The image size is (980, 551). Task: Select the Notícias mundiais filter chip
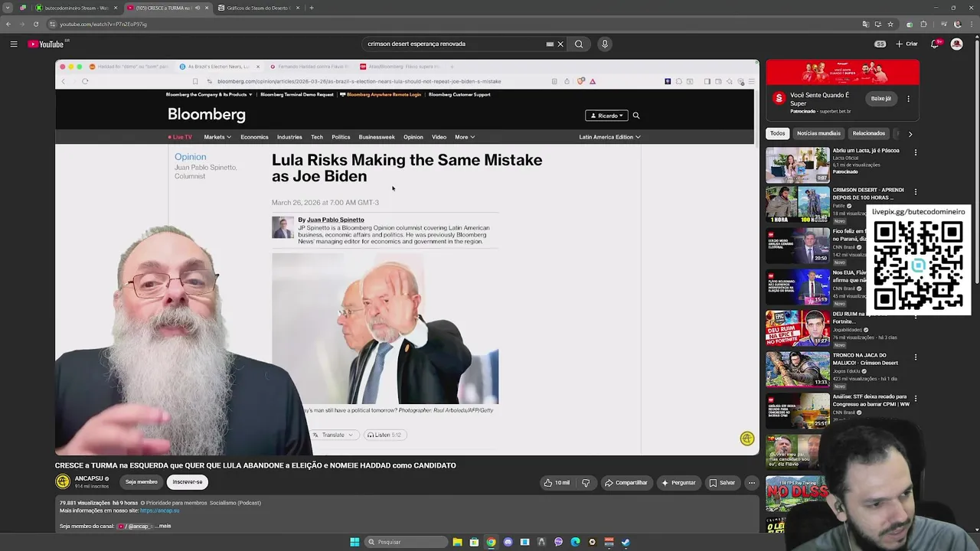[x=818, y=133]
